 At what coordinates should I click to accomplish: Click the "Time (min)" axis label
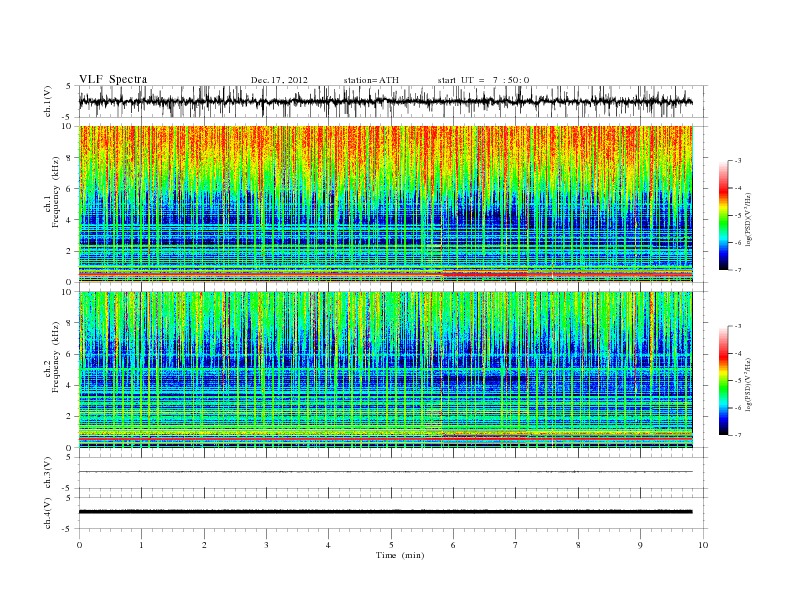(x=400, y=555)
